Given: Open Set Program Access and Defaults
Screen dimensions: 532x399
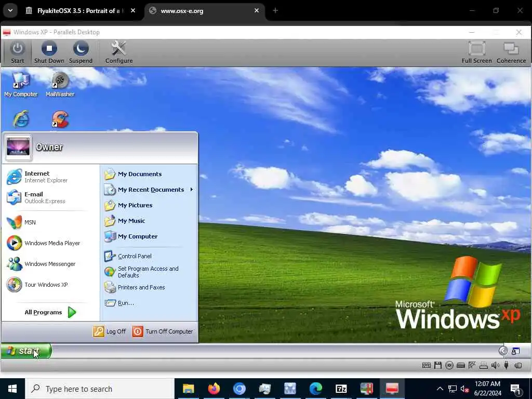Looking at the screenshot, I should pos(149,272).
